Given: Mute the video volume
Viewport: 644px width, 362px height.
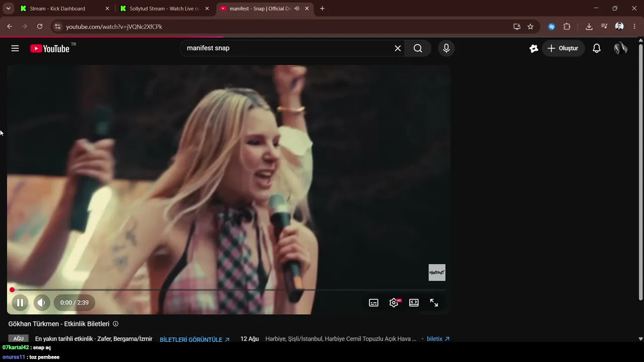Looking at the screenshot, I should click(42, 303).
